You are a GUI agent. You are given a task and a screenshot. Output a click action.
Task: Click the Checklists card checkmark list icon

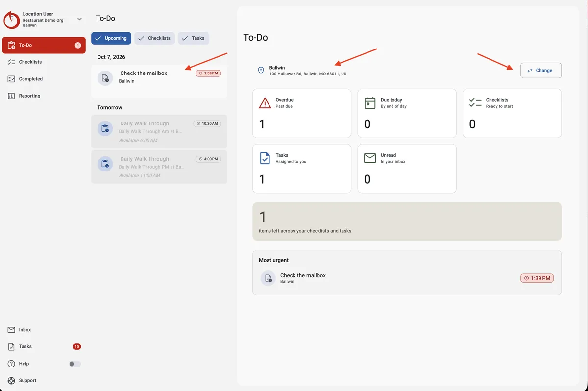pos(475,103)
